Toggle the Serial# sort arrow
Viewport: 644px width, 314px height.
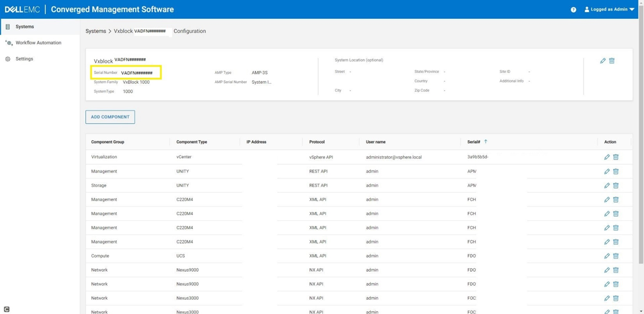[485, 142]
